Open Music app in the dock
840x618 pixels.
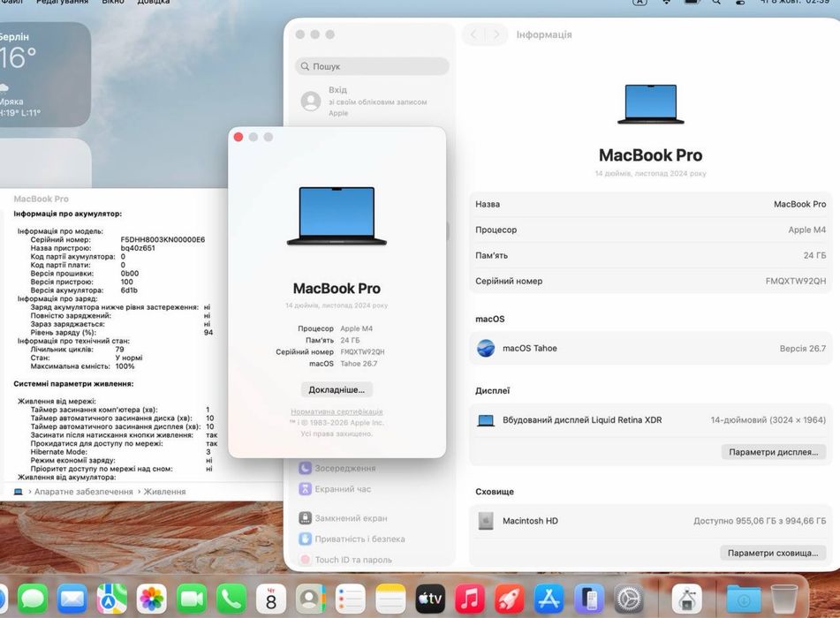coord(470,599)
